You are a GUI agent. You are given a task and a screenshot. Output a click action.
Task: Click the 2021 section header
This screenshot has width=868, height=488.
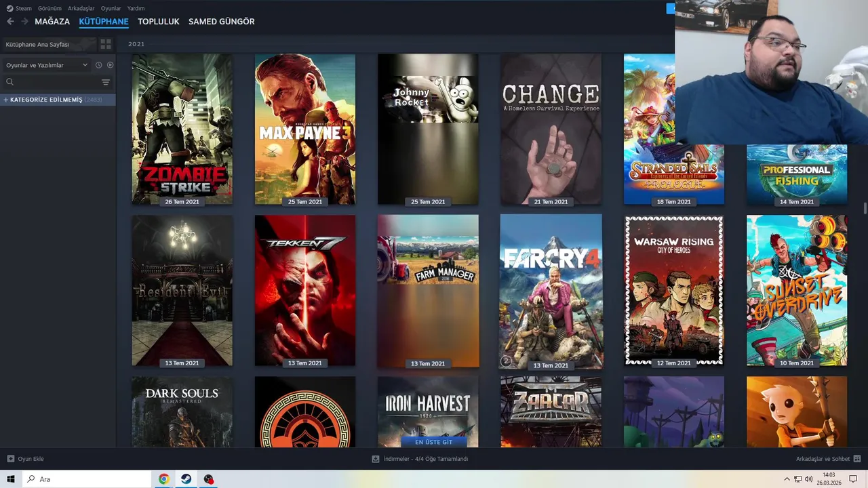pos(136,44)
